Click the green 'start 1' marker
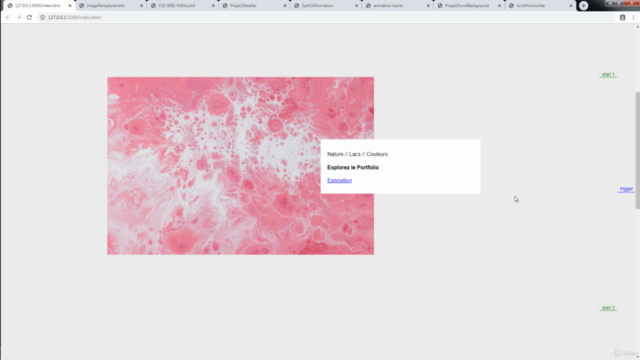This screenshot has width=640, height=360. coord(608,74)
